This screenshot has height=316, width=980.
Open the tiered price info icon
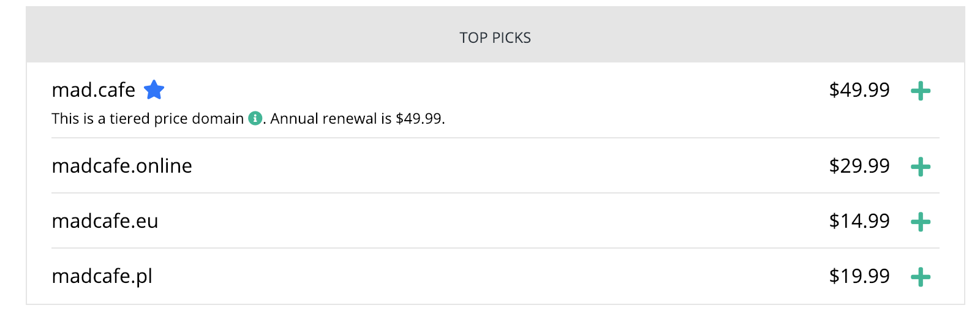pos(255,118)
